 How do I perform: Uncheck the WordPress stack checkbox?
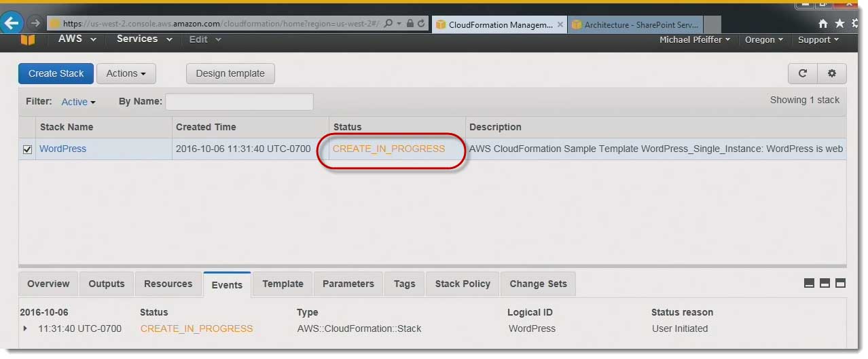(27, 149)
